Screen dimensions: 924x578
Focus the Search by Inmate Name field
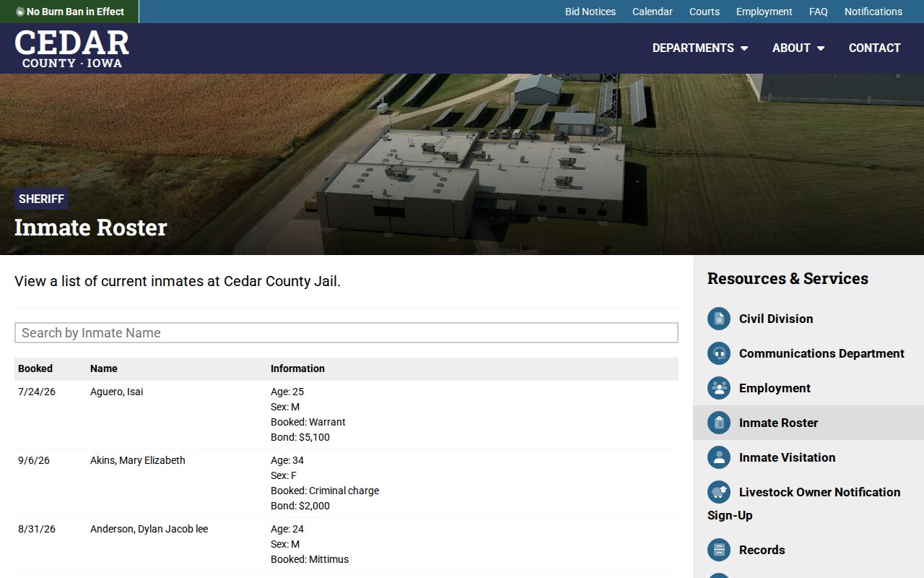[346, 332]
